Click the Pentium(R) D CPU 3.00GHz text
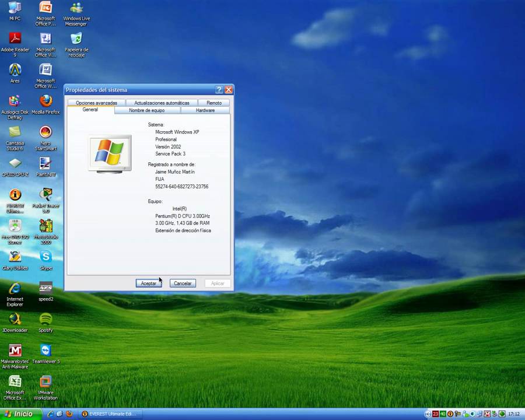The height and width of the screenshot is (420, 525). [x=183, y=216]
